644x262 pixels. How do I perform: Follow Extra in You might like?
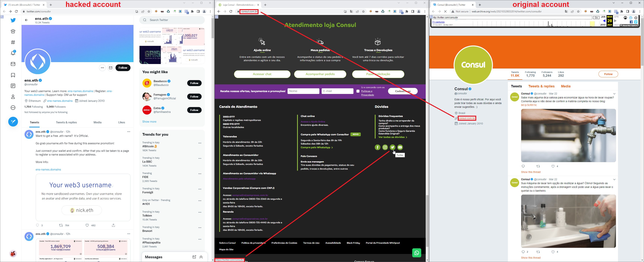pyautogui.click(x=194, y=110)
